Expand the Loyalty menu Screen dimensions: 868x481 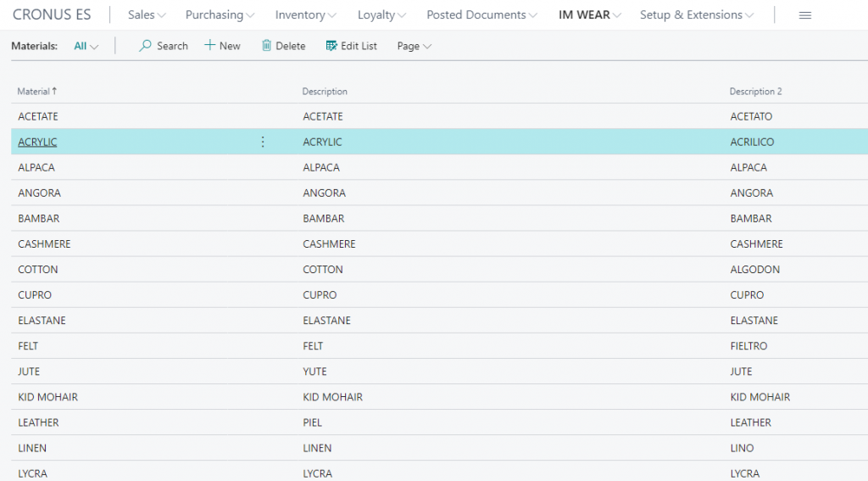pyautogui.click(x=381, y=15)
